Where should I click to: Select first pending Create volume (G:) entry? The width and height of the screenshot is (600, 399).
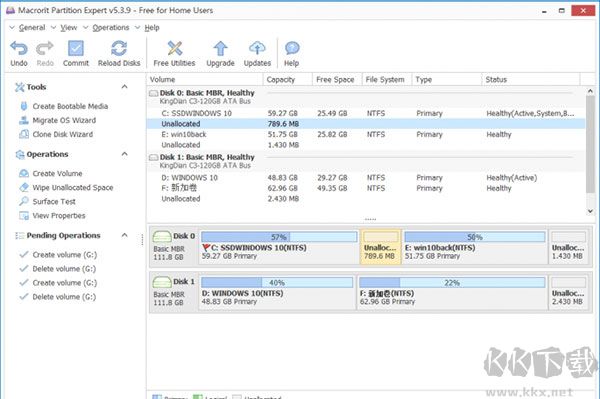pos(59,254)
